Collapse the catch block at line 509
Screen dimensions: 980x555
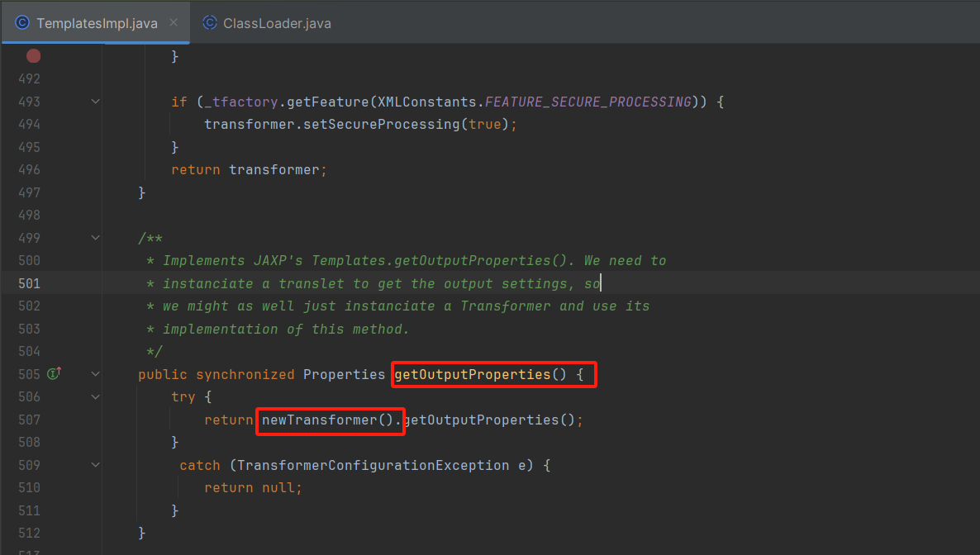pyautogui.click(x=95, y=464)
